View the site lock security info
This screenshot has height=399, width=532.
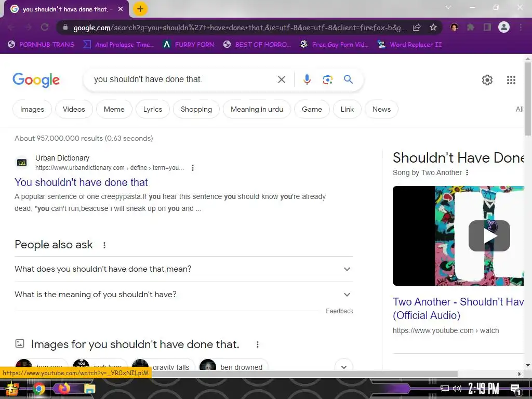coord(65,27)
